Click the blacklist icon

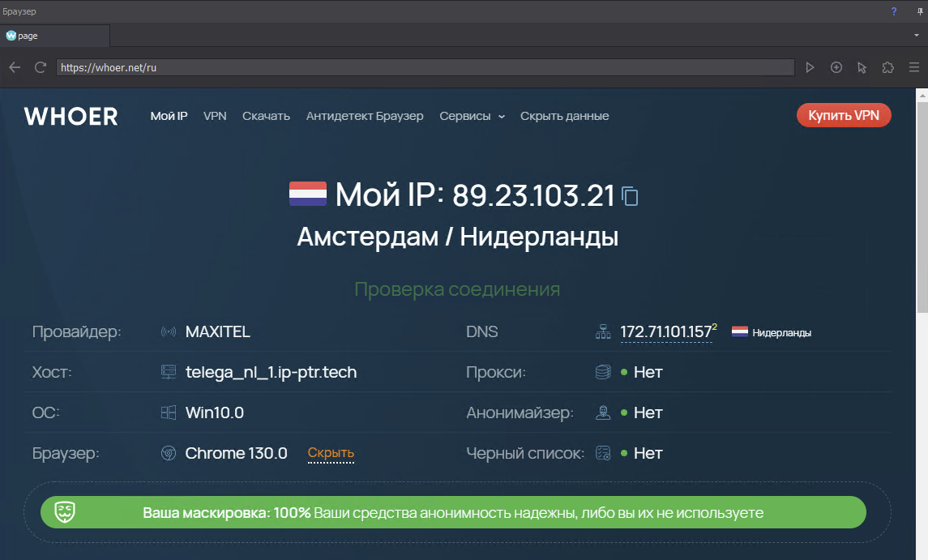coord(603,453)
